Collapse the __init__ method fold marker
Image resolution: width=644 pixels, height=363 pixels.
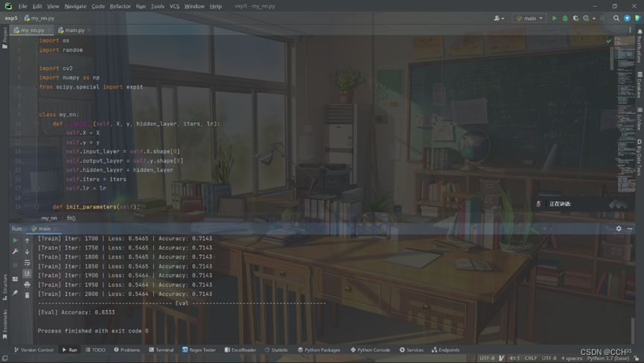36,124
